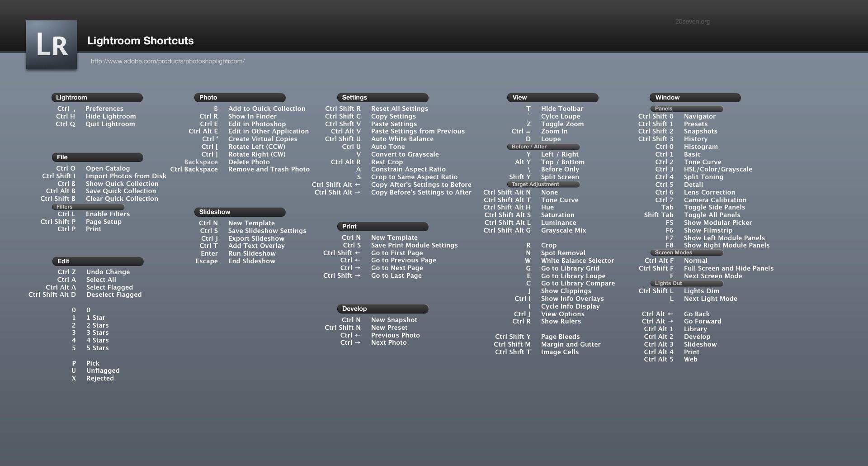Click Margin and Gutter entry
The width and height of the screenshot is (868, 466).
[x=571, y=344]
